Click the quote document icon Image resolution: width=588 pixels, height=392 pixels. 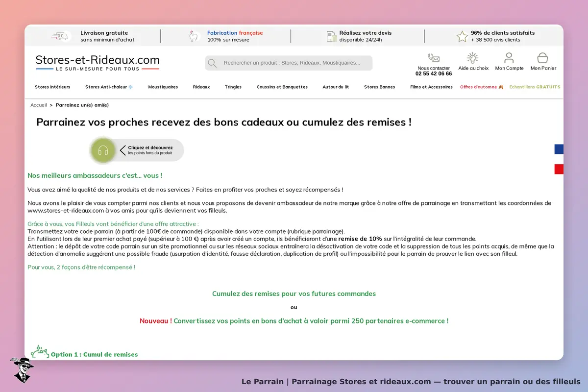pos(331,36)
